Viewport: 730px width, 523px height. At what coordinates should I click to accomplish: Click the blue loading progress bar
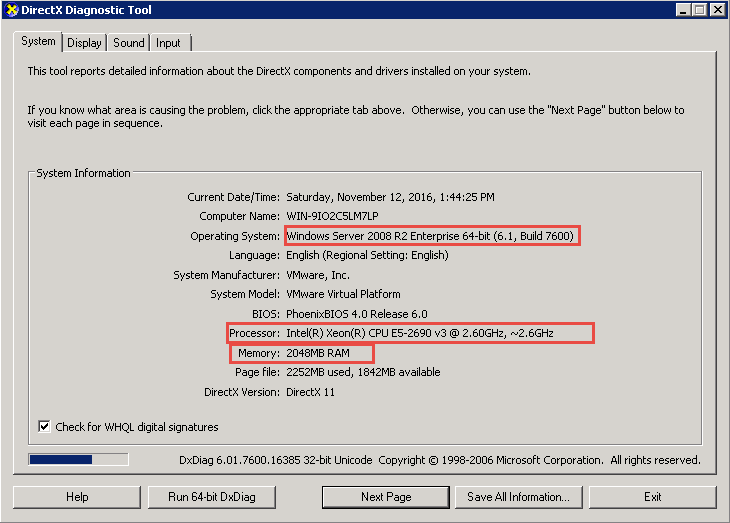point(78,460)
